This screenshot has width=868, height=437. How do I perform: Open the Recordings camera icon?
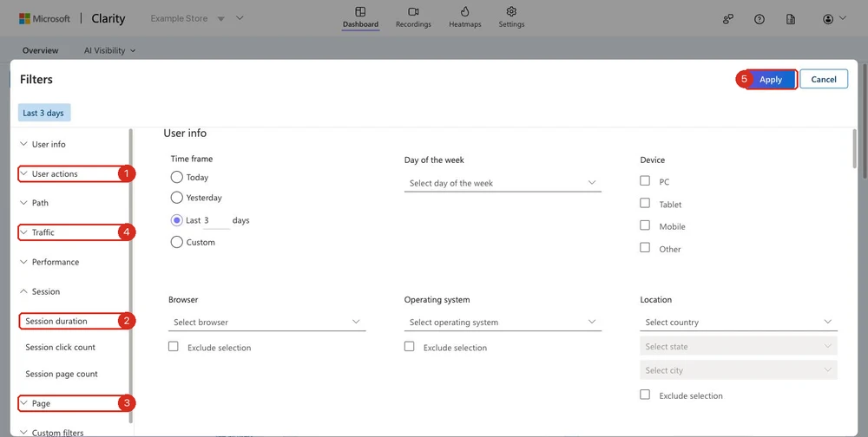[413, 11]
